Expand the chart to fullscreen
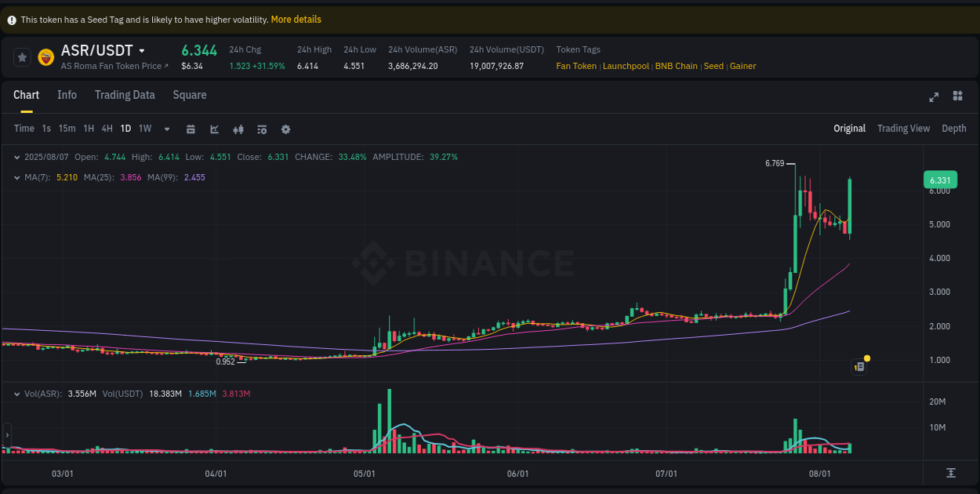This screenshot has height=494, width=980. click(934, 96)
